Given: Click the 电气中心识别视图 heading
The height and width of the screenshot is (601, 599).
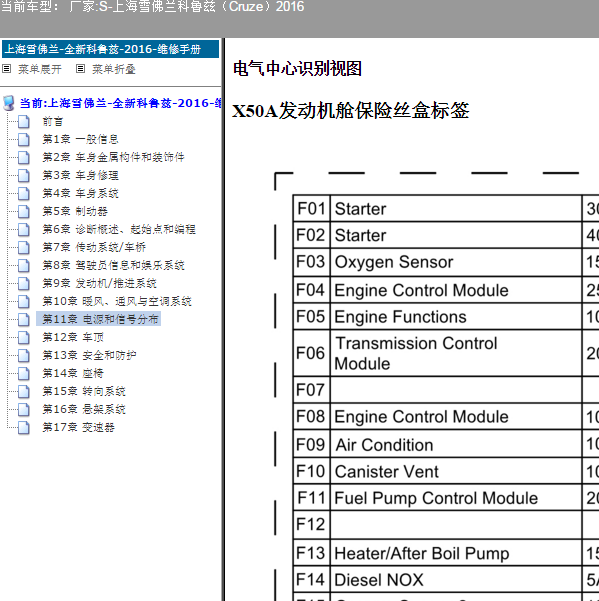Looking at the screenshot, I should pyautogui.click(x=297, y=69).
